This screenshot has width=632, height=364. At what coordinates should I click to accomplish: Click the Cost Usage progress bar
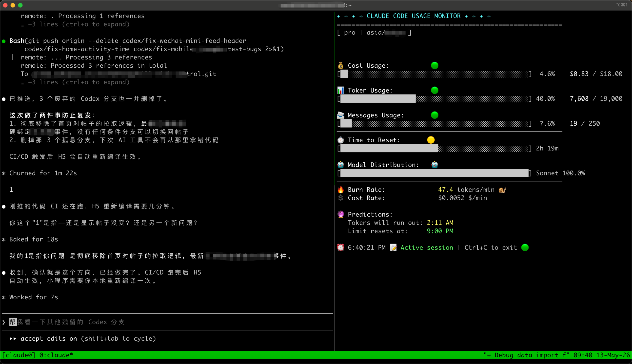(434, 74)
